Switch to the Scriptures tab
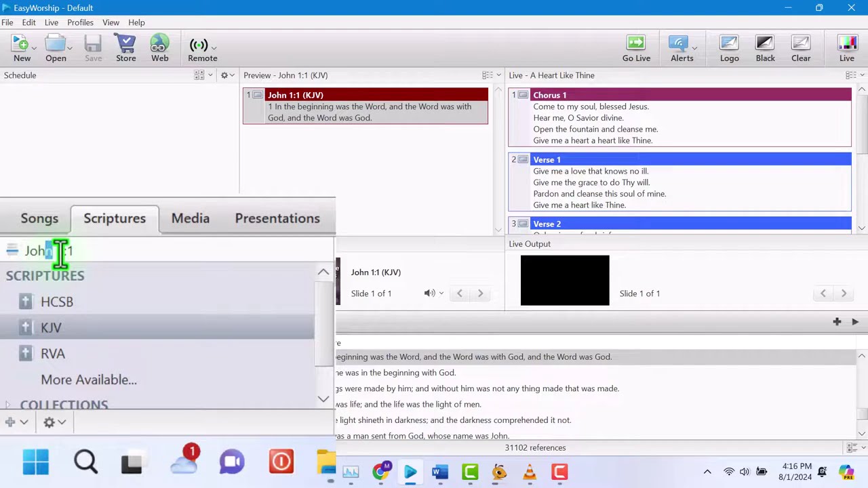Image resolution: width=868 pixels, height=488 pixels. (115, 218)
